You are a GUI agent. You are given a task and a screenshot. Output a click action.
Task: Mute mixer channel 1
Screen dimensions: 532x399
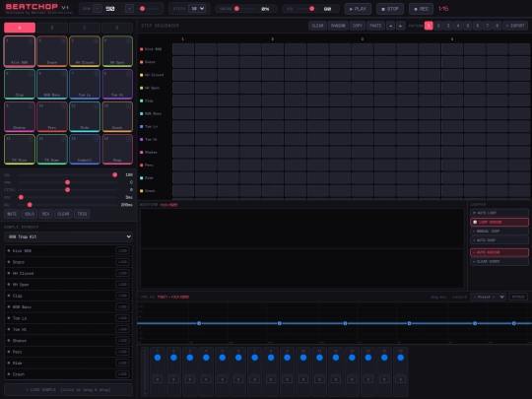(x=158, y=379)
